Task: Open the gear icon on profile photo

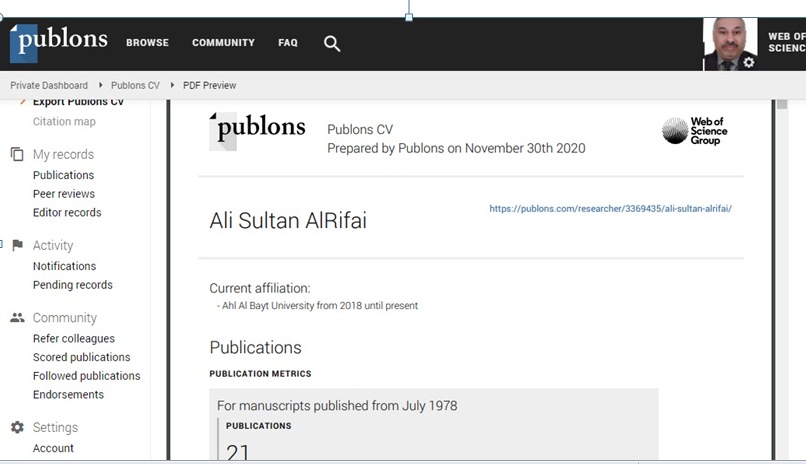Action: click(749, 62)
